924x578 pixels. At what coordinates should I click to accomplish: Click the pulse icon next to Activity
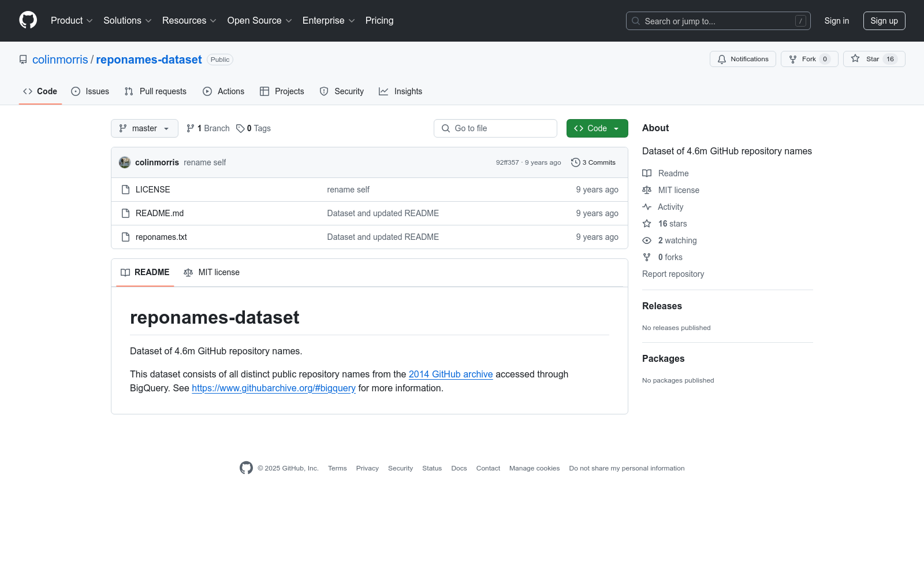647,207
